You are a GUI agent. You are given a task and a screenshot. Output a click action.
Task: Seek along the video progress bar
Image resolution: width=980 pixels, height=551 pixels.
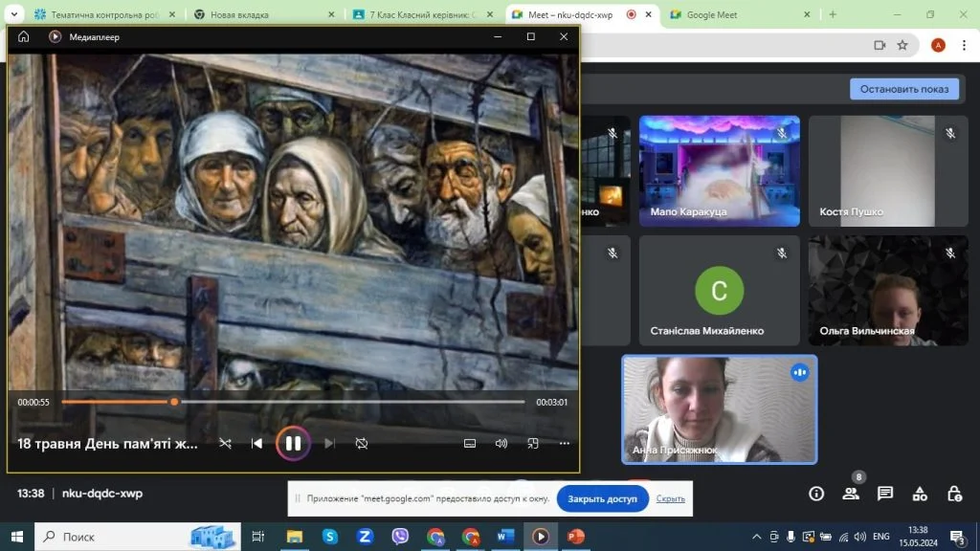pyautogui.click(x=293, y=402)
